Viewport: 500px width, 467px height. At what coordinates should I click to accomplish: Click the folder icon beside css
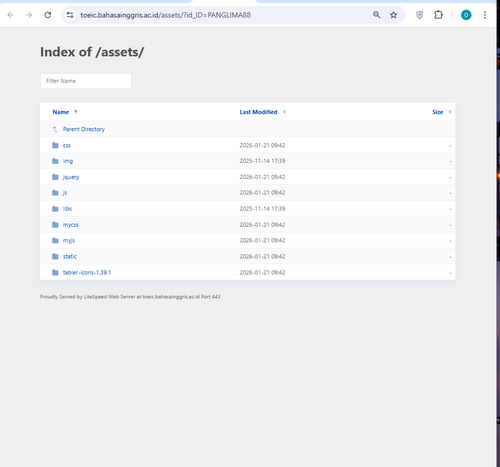(x=55, y=145)
